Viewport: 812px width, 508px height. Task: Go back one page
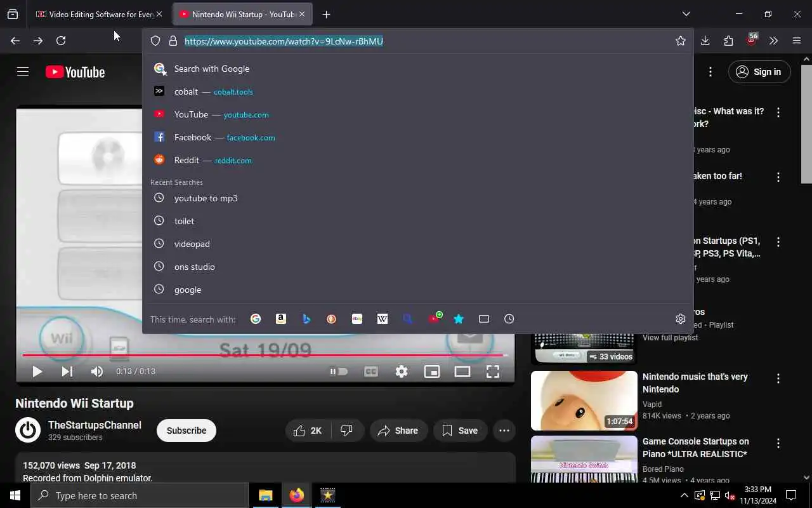click(x=15, y=41)
